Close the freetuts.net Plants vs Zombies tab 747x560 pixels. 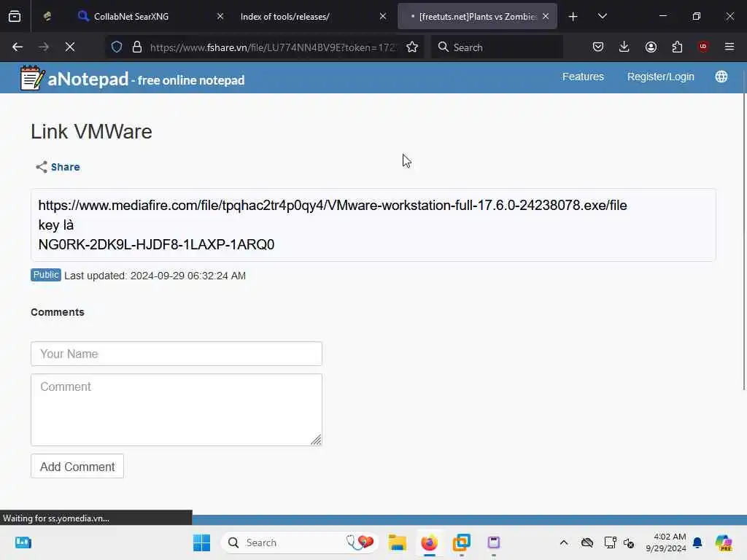[546, 17]
